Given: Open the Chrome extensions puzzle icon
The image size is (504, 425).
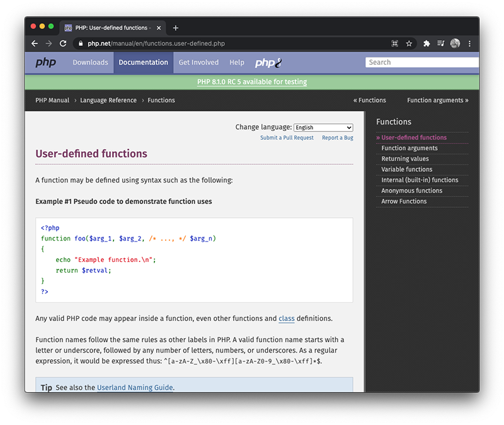Looking at the screenshot, I should coord(426,43).
